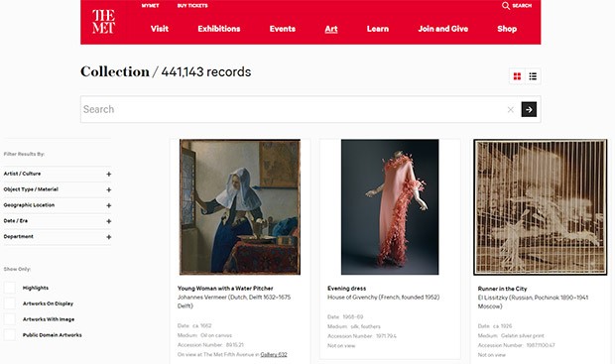Check Artworks With Image option
Image resolution: width=615 pixels, height=364 pixels.
click(x=10, y=319)
